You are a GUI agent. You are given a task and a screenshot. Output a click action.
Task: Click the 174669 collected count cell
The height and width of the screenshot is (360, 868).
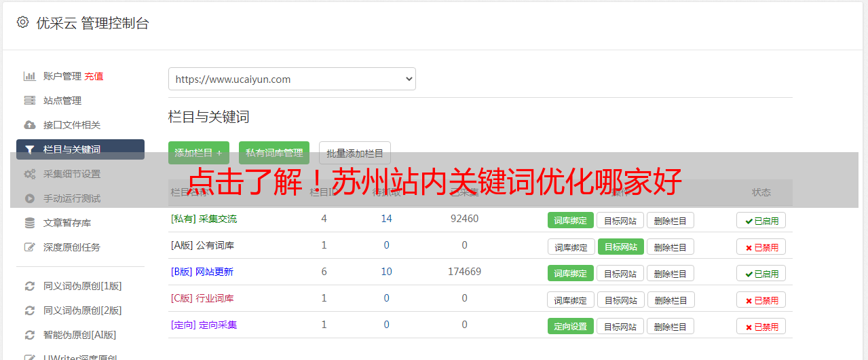coord(464,272)
